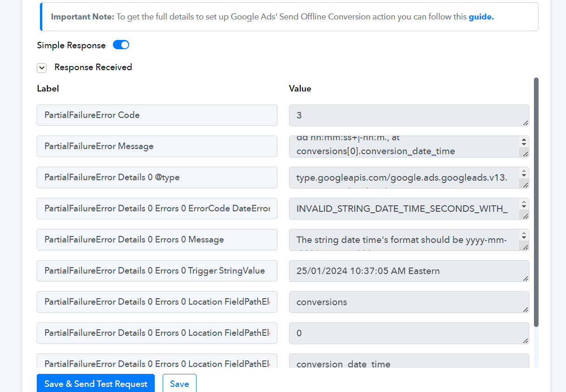This screenshot has height=392, width=566.
Task: Click INVALID_STRING_DATE_TIME_SECONDS_WITH_ value field
Action: click(409, 209)
